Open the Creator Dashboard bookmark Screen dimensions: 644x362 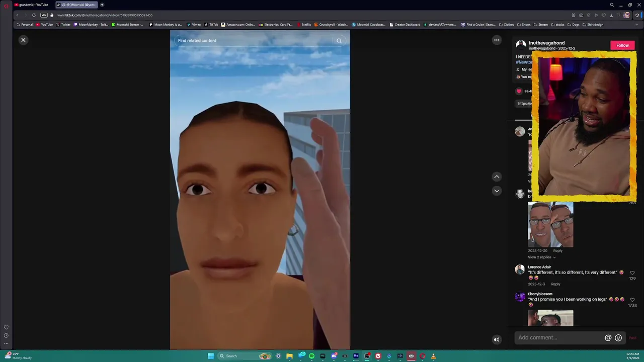tap(405, 25)
